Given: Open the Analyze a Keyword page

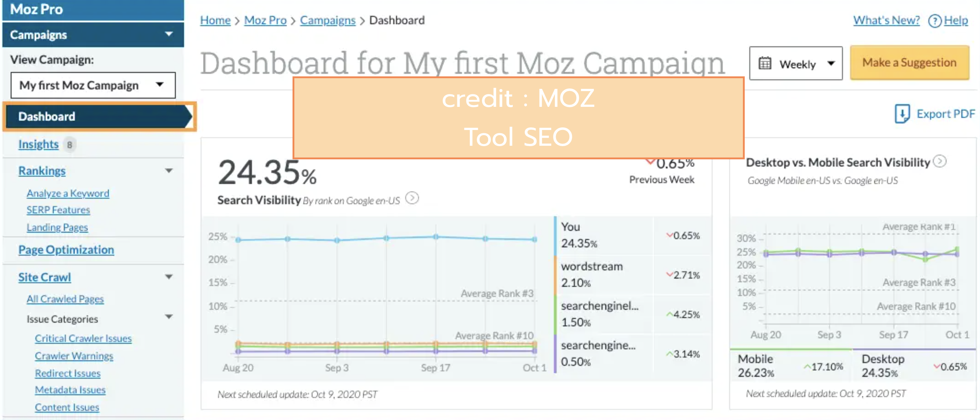Looking at the screenshot, I should point(68,193).
